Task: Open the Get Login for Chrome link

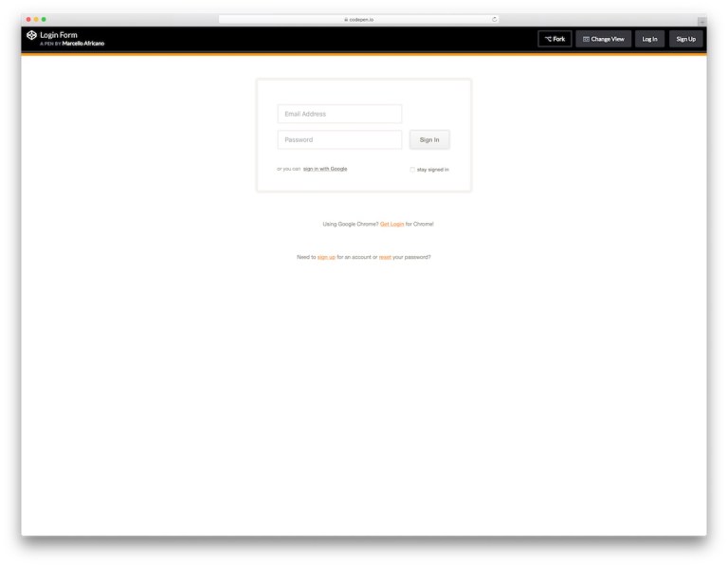Action: 391,225
